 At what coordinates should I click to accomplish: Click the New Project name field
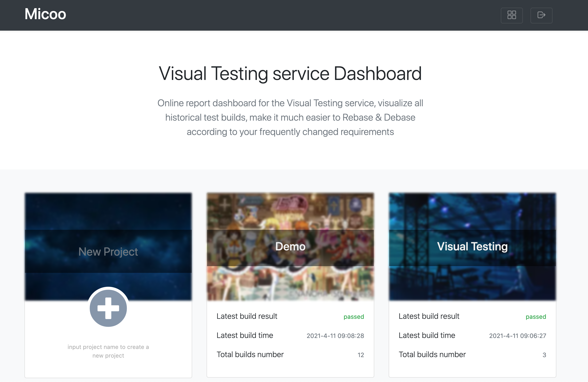pyautogui.click(x=108, y=252)
